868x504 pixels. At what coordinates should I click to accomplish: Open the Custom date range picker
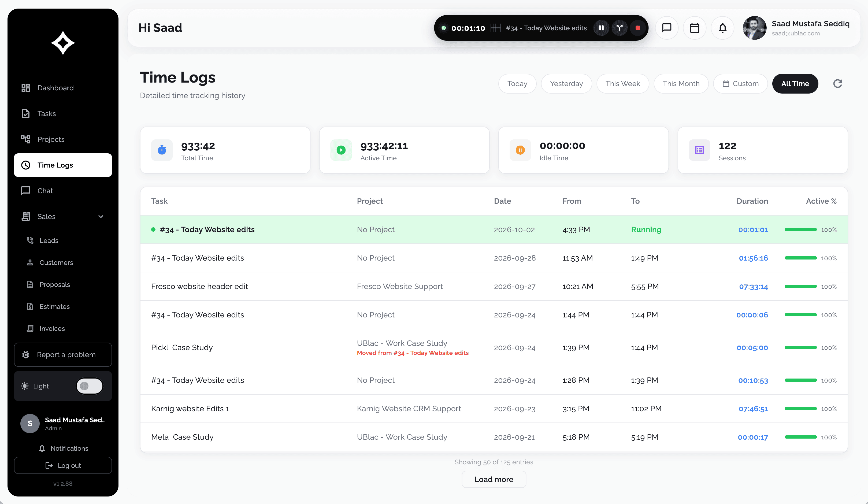[x=740, y=84]
